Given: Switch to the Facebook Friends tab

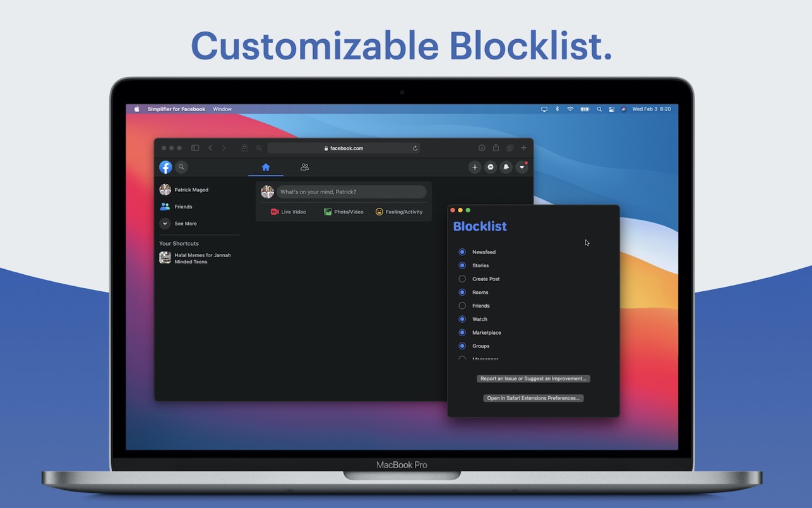Looking at the screenshot, I should click(304, 167).
